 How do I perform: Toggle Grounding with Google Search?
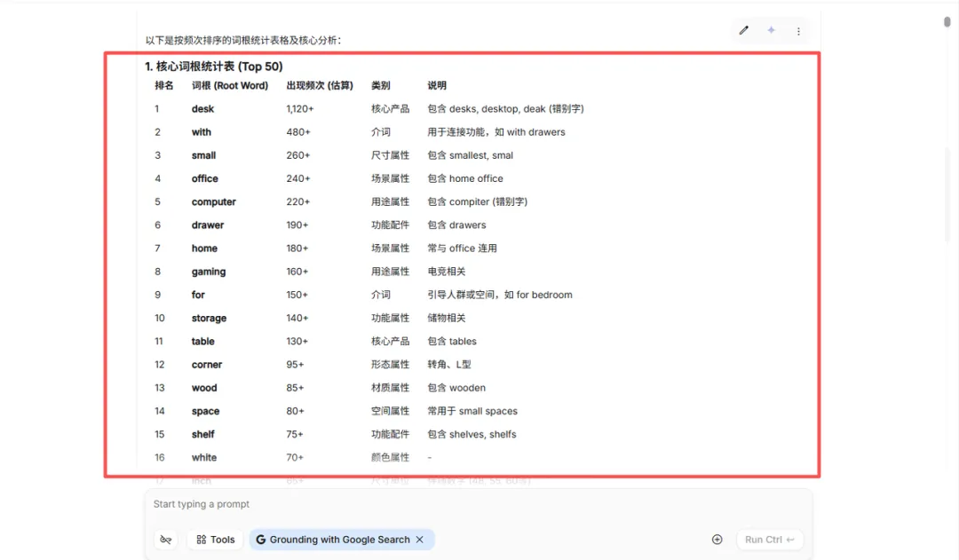(x=337, y=540)
